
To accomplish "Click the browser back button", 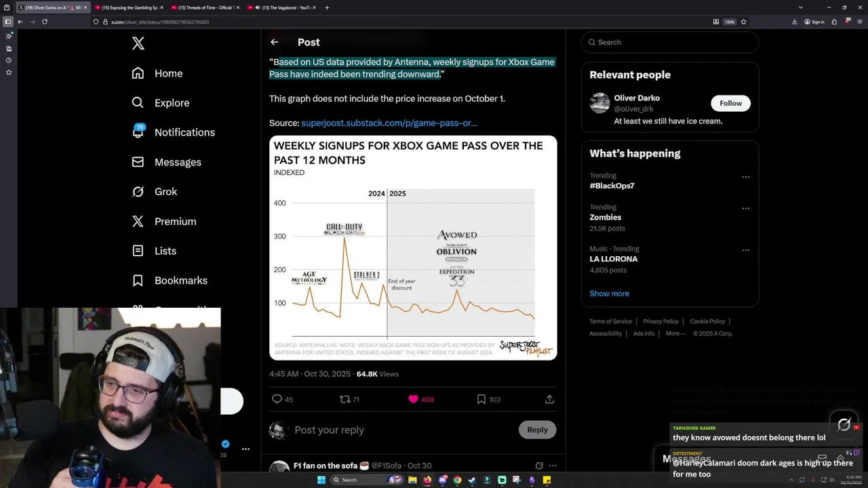I will tap(20, 22).
